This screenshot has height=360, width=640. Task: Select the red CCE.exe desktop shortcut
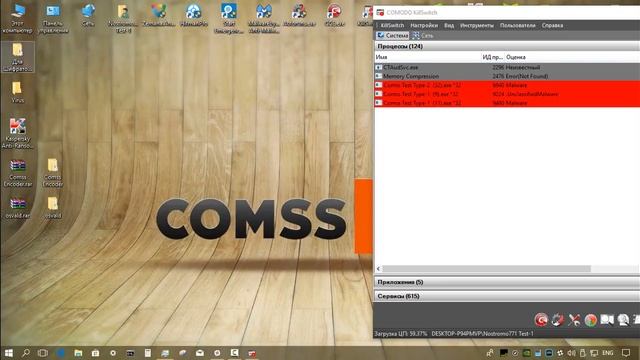(x=334, y=16)
